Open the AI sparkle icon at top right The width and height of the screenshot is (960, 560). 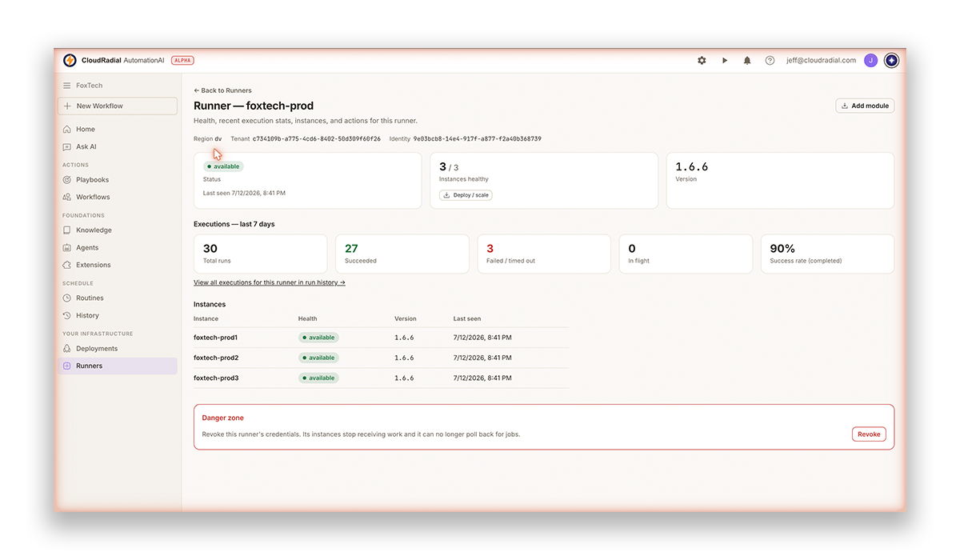(x=891, y=60)
